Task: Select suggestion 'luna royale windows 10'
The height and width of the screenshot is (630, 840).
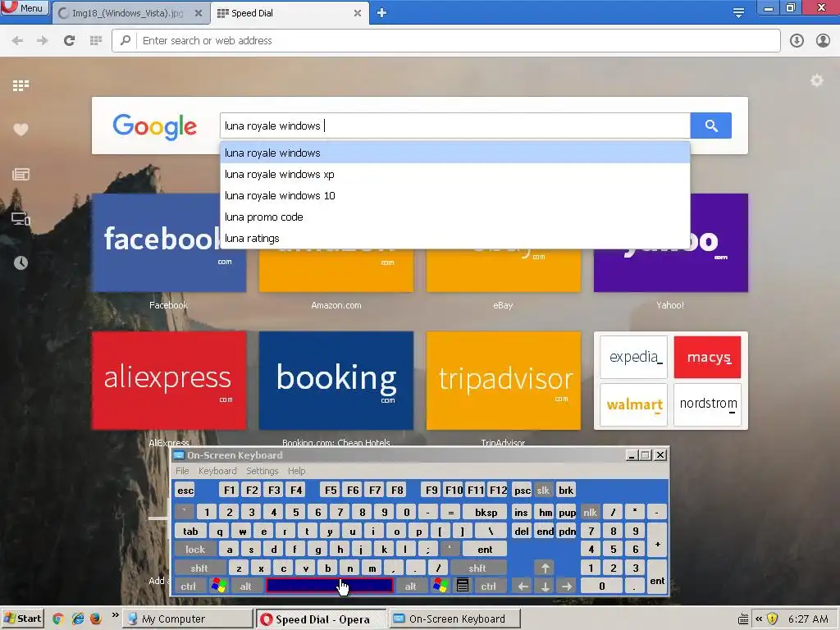Action: point(454,195)
